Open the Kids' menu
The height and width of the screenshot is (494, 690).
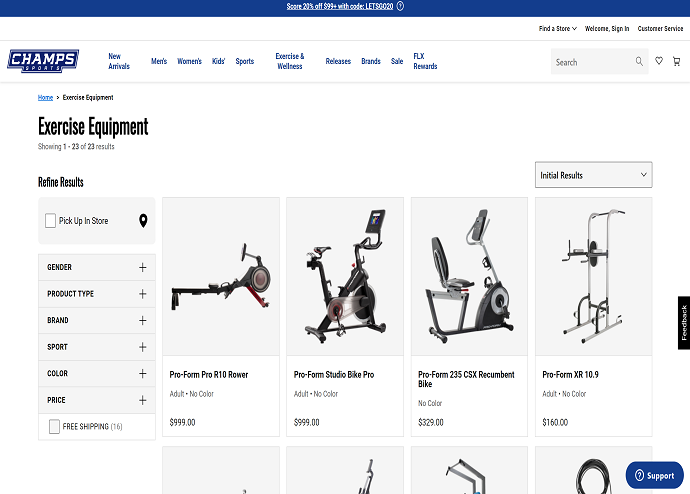[x=218, y=61]
